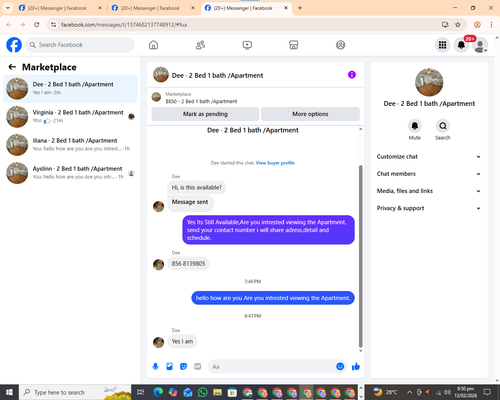The height and width of the screenshot is (400, 500).
Task: Open the Windows Start menu
Action: point(9,392)
